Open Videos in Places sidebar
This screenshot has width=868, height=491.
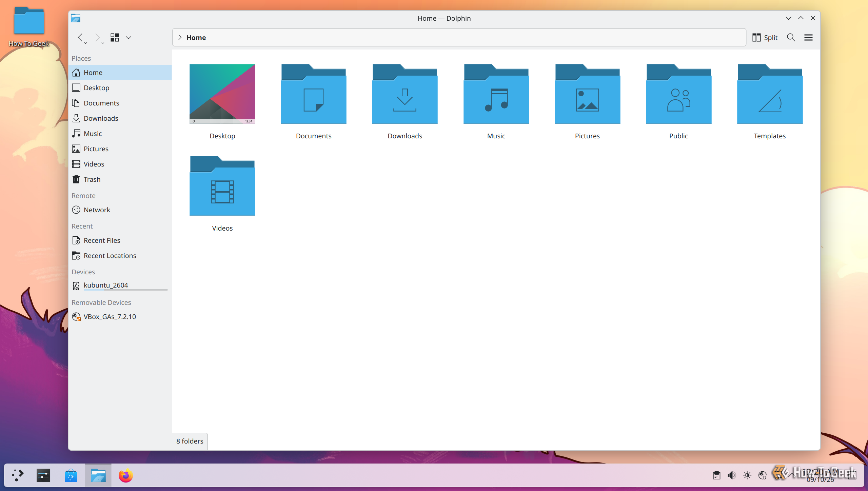tap(120, 164)
